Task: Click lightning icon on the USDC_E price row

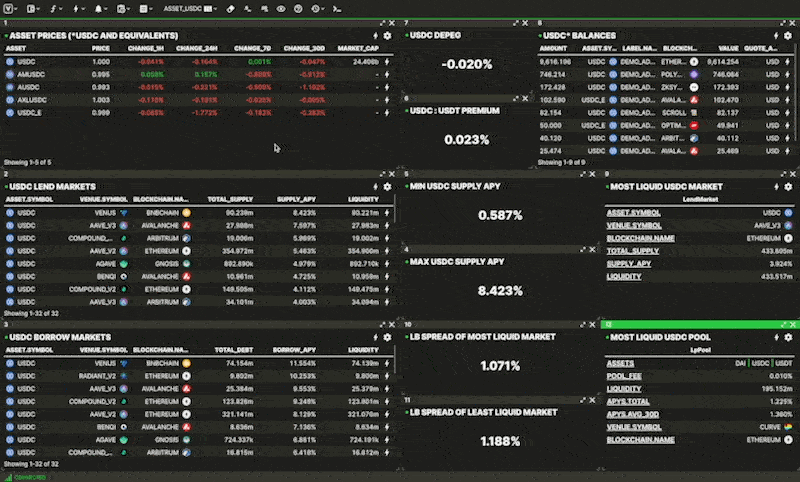Action: coord(387,113)
